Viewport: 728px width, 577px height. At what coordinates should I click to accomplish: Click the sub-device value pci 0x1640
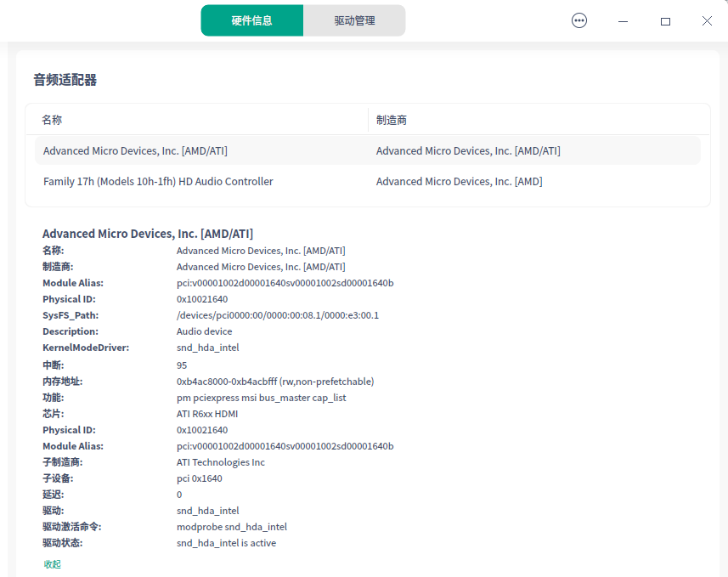(x=199, y=478)
